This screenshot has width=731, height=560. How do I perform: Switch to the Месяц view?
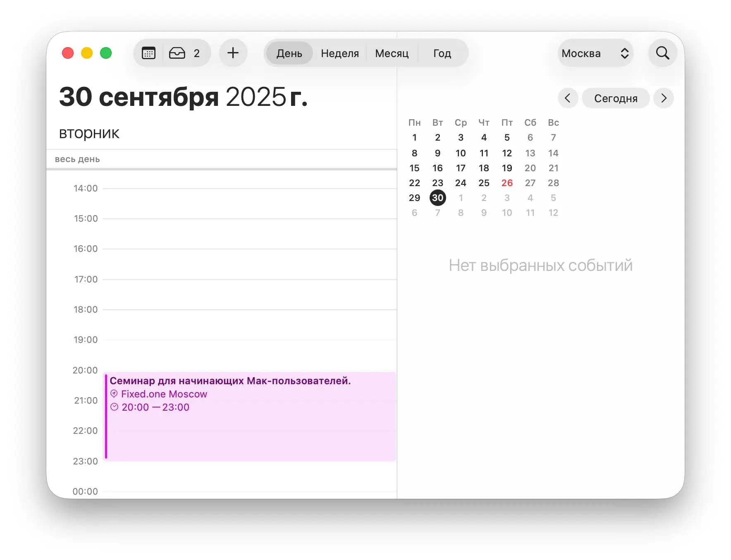pos(392,53)
